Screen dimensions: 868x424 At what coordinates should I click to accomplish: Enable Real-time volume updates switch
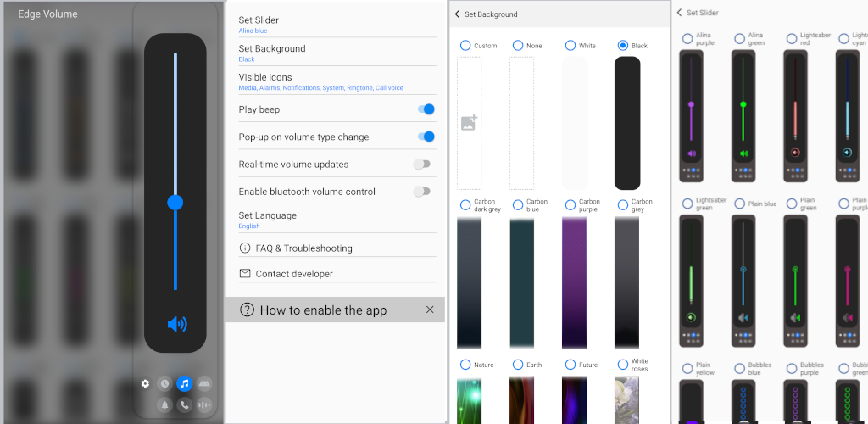click(422, 164)
